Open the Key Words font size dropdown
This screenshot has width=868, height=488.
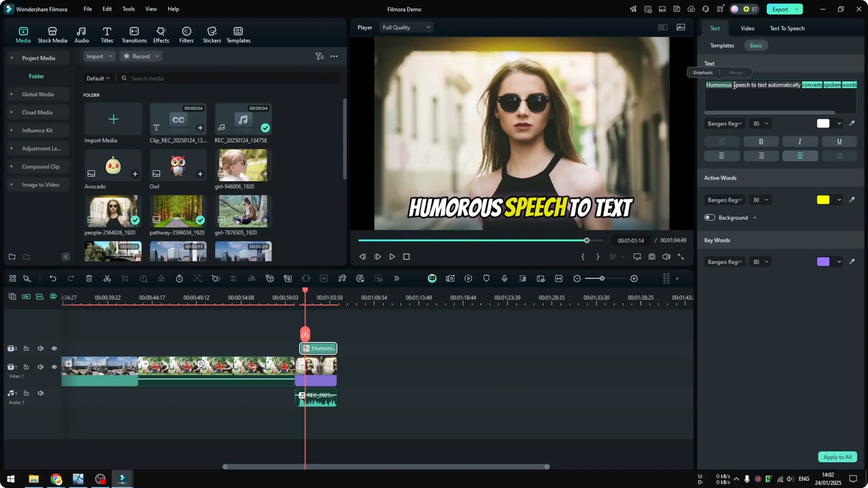[x=760, y=262]
